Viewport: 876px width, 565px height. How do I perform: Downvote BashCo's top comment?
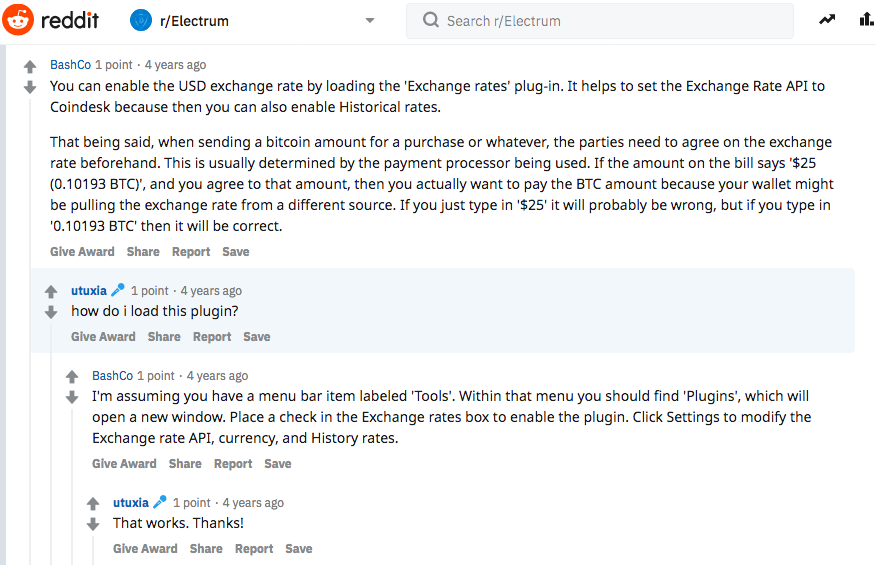30,87
